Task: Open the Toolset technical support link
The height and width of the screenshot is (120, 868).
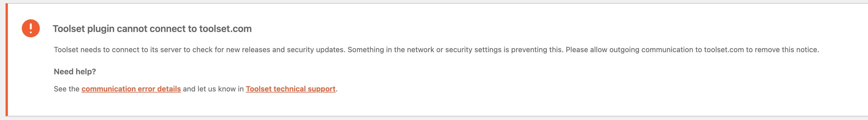Action: [290, 89]
